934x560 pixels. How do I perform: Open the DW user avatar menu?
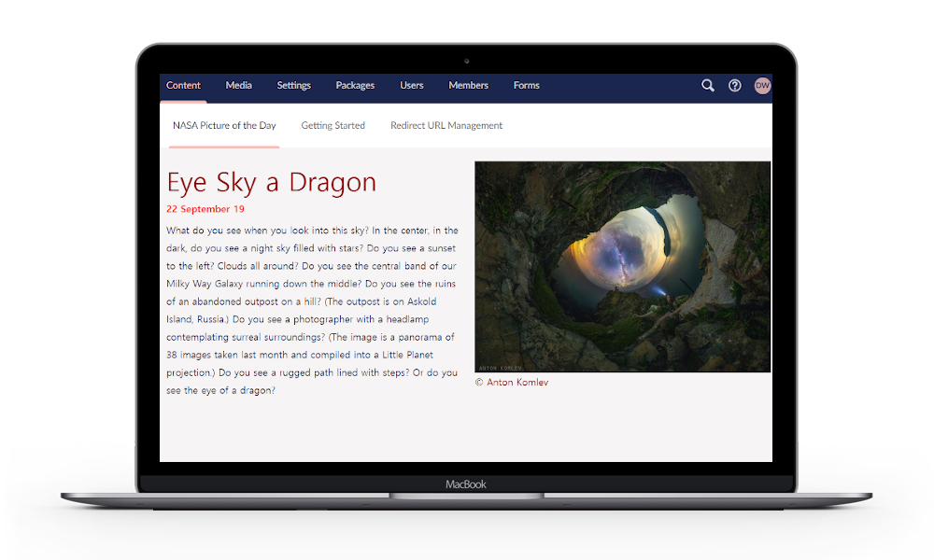762,86
